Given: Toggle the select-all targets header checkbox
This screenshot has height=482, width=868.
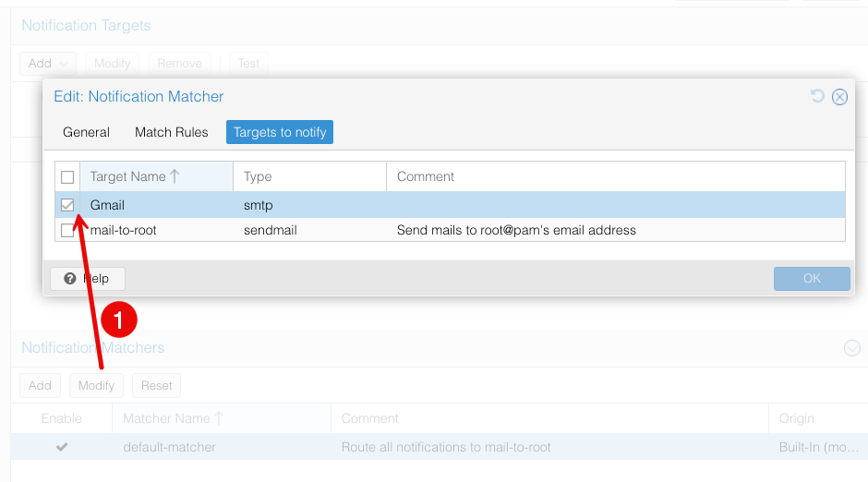Looking at the screenshot, I should pyautogui.click(x=67, y=177).
